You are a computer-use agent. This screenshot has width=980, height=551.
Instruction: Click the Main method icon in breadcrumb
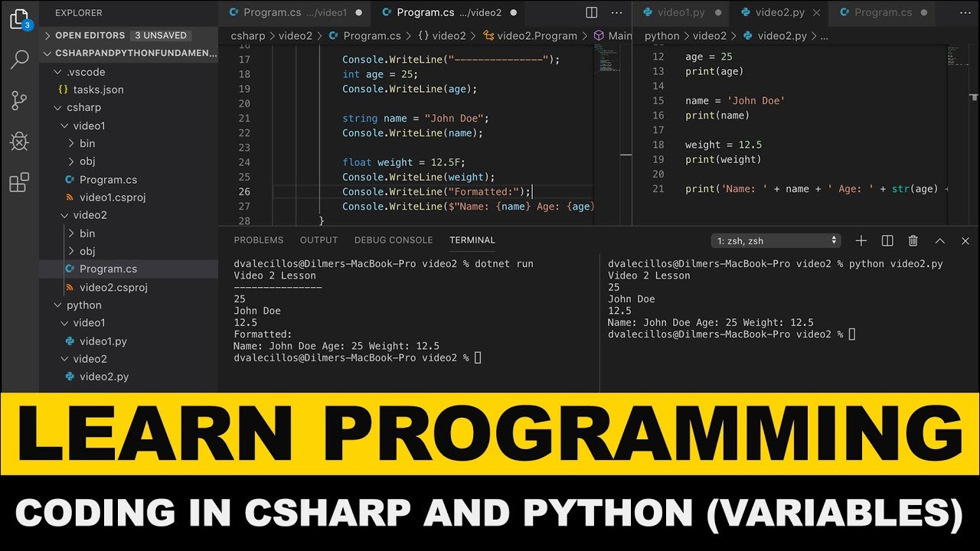point(599,36)
